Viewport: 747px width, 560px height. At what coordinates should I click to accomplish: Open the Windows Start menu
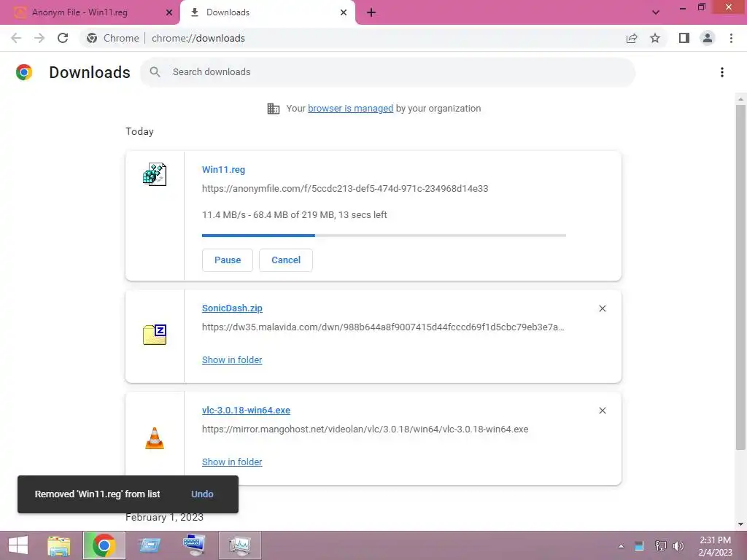18,545
